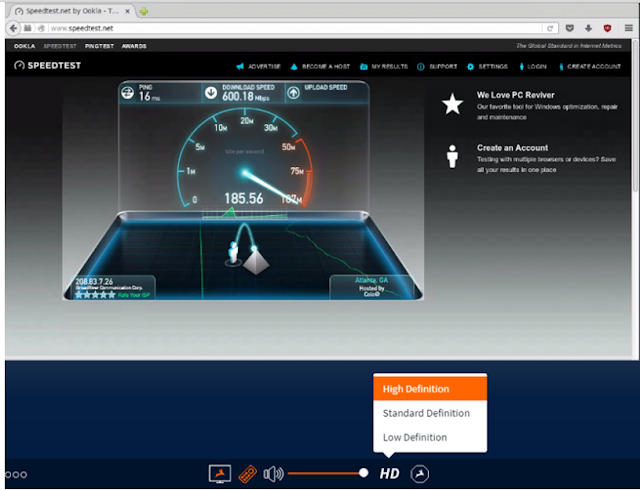The height and width of the screenshot is (490, 640).
Task: Click the www.speedtest.net address field
Action: point(296,28)
